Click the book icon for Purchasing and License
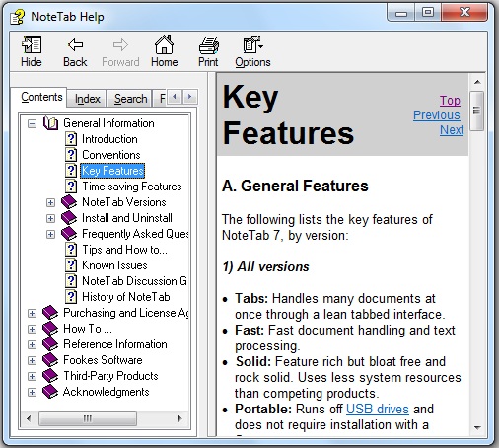Screen dimensions: 499x448 [50, 313]
